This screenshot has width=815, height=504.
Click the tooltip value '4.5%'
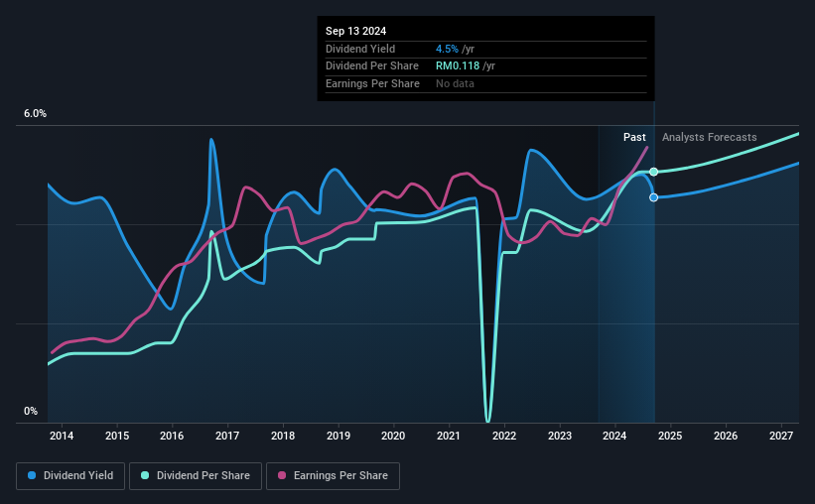(x=447, y=49)
